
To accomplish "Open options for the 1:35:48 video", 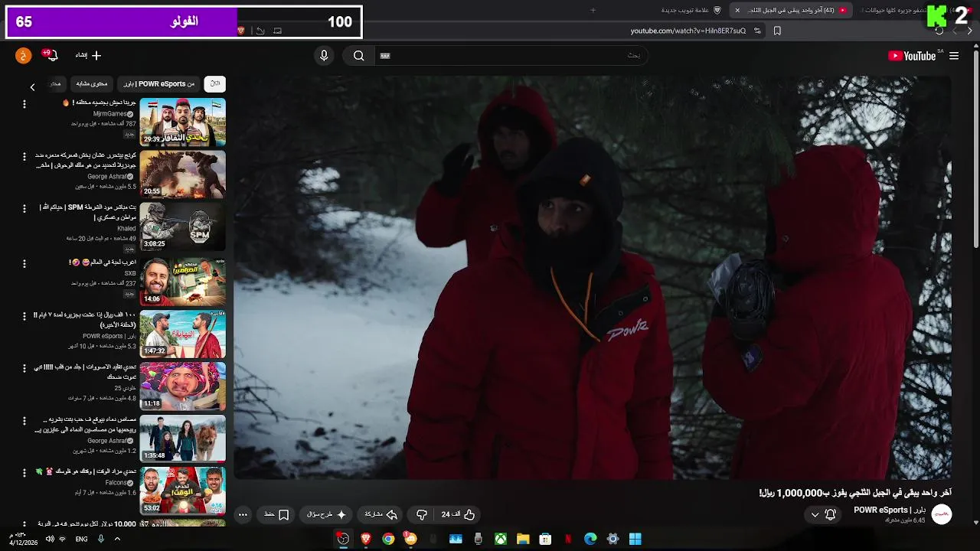I will (x=24, y=421).
